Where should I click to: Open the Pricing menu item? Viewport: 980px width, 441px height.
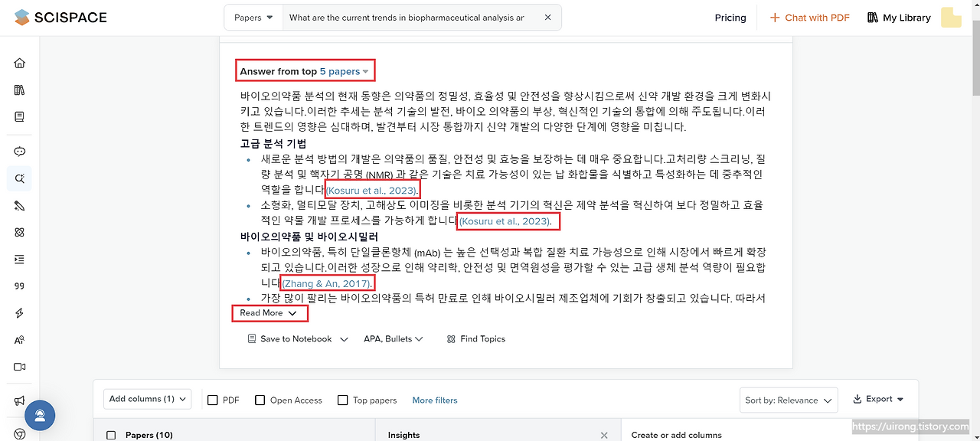click(730, 17)
